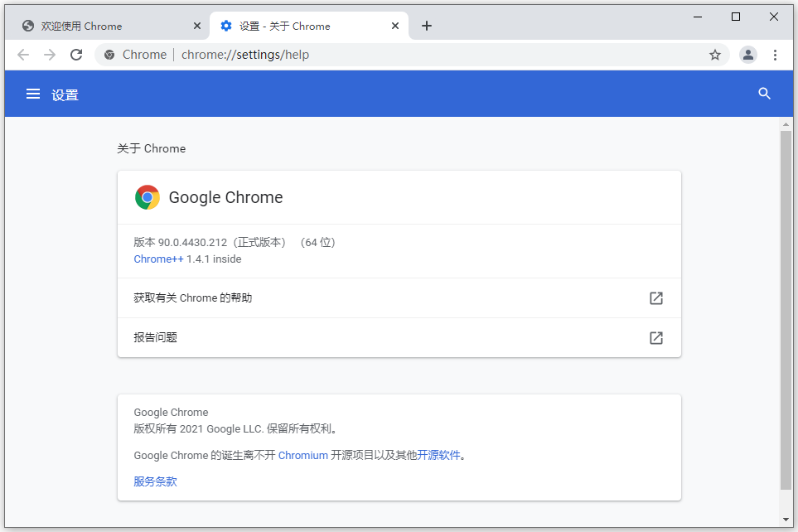Open the 开源软件 link
The image size is (798, 532).
click(438, 455)
